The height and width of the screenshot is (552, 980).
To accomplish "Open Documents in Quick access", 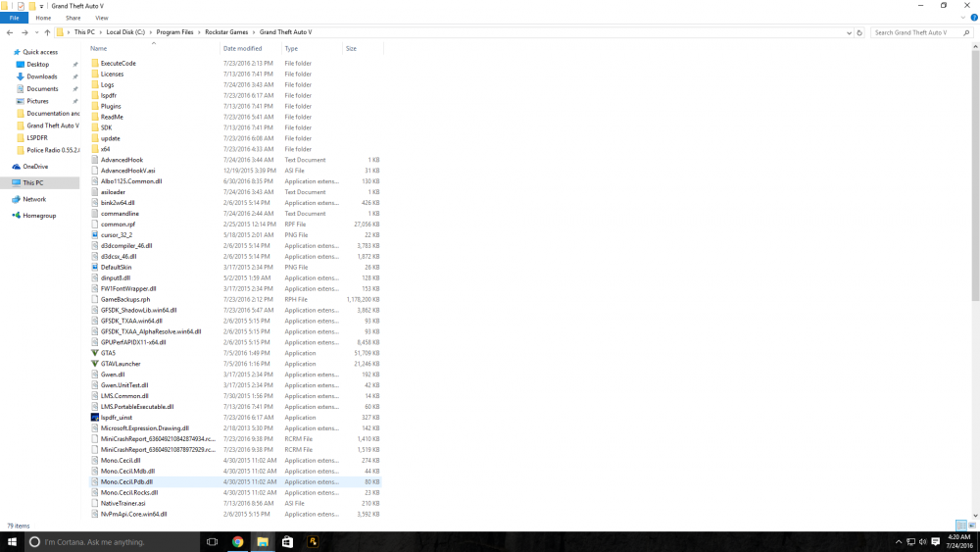I will (42, 89).
